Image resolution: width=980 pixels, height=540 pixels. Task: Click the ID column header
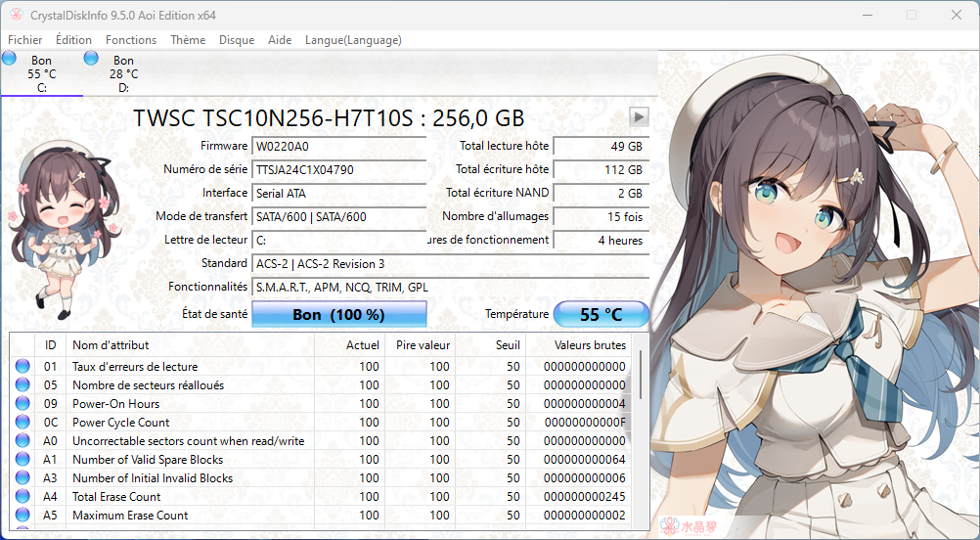[51, 345]
